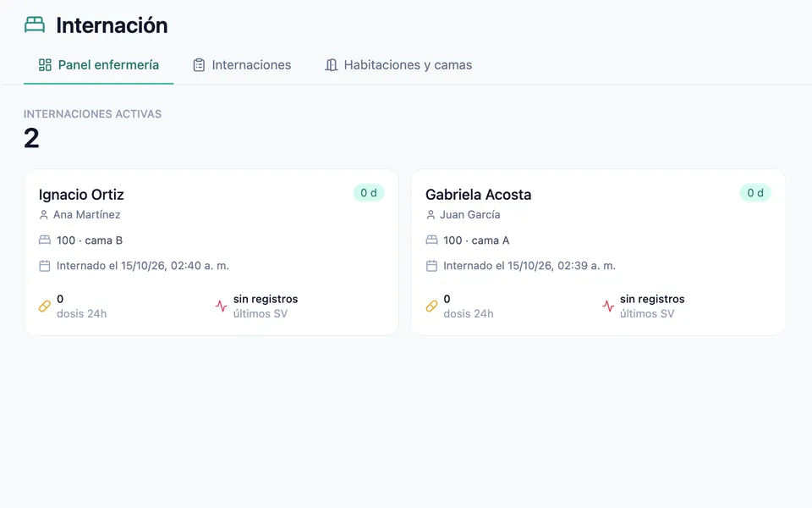The height and width of the screenshot is (508, 812).
Task: Click dosis 24h on Gabriela Acosta card
Action: [469, 313]
